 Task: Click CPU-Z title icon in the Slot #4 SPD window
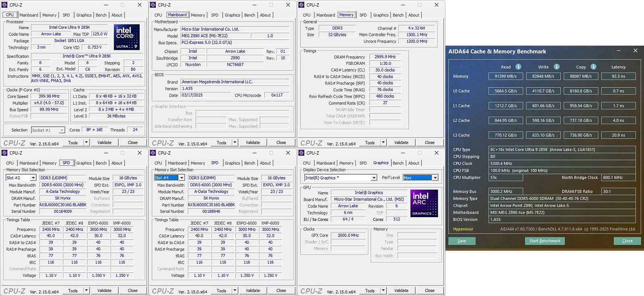click(x=153, y=153)
